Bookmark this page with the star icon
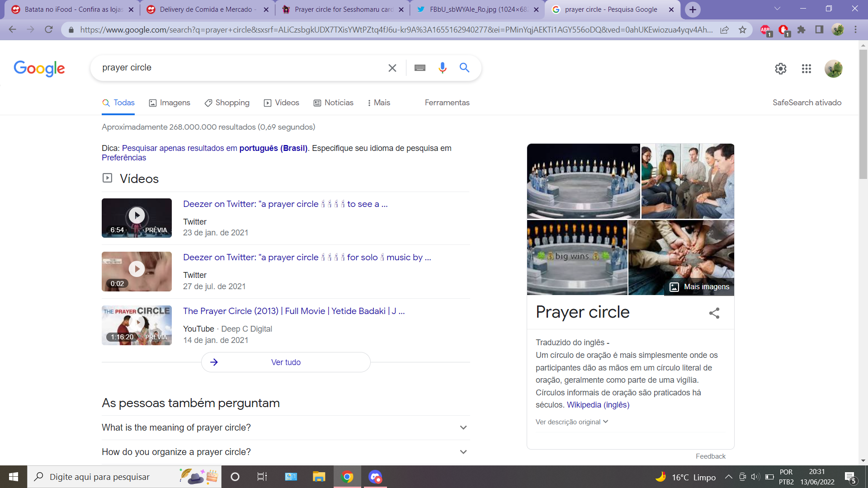Viewport: 868px width, 488px height. 742,30
